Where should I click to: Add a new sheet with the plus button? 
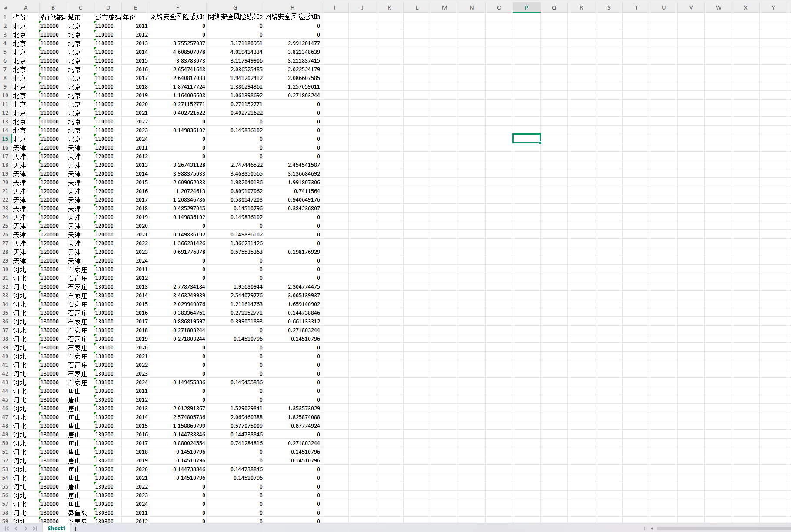[x=76, y=529]
